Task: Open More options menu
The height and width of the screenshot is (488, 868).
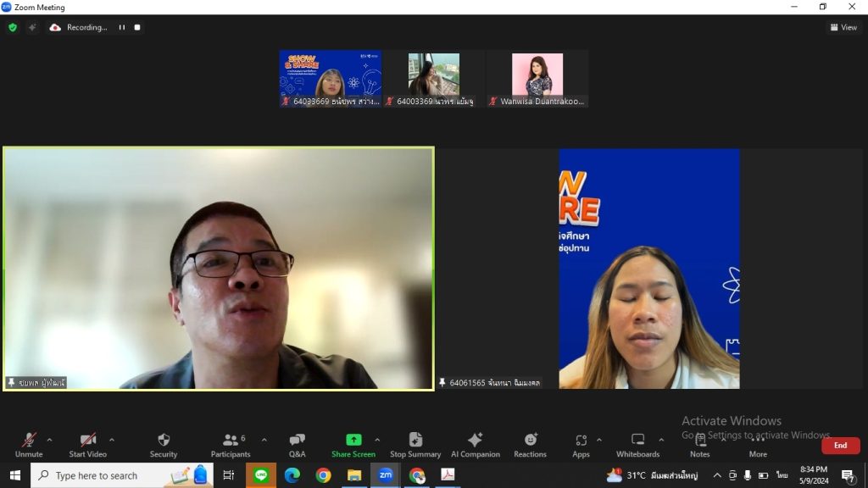Action: click(758, 446)
